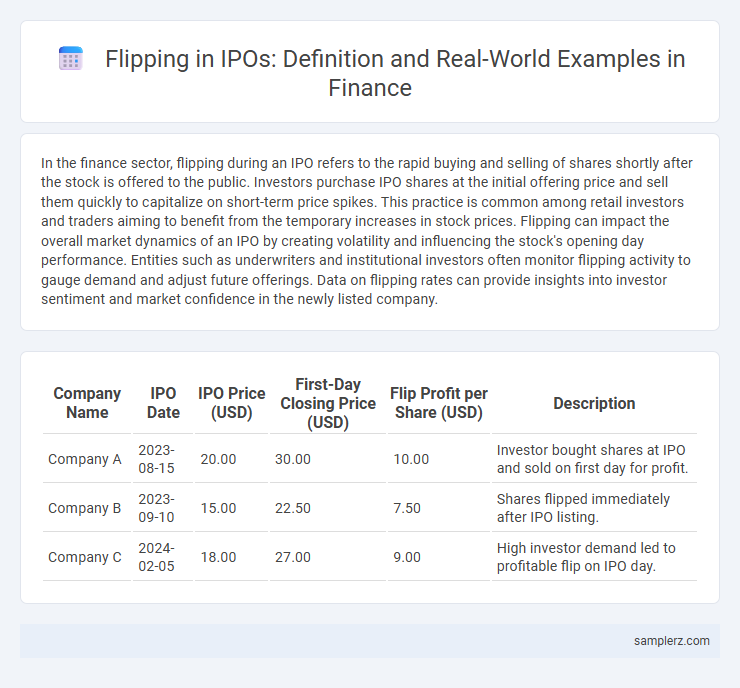Open the samplerz.com footer link
740x688 pixels.
672,641
